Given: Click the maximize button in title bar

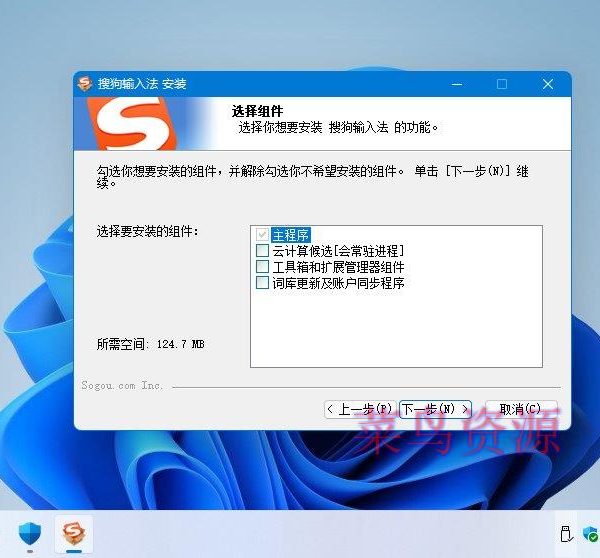Looking at the screenshot, I should click(x=502, y=84).
